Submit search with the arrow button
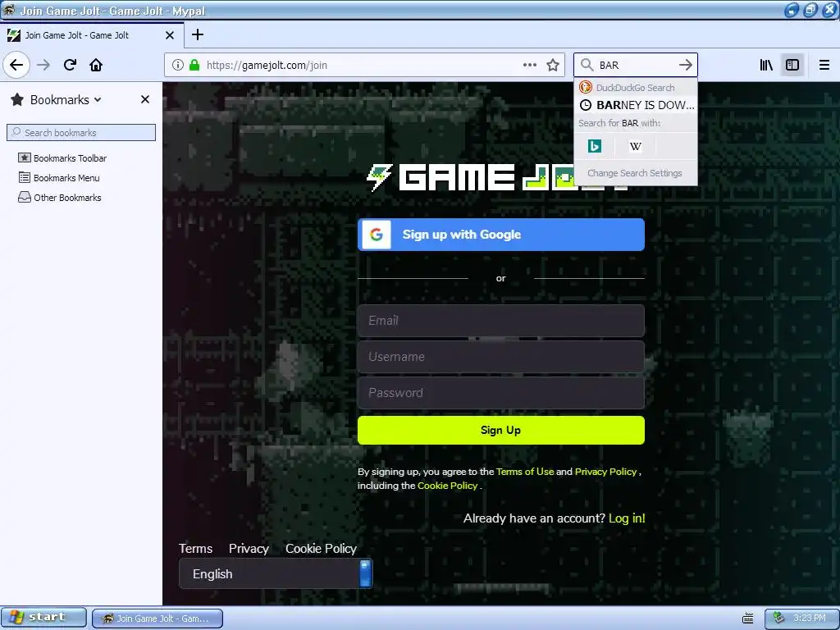 [x=685, y=65]
